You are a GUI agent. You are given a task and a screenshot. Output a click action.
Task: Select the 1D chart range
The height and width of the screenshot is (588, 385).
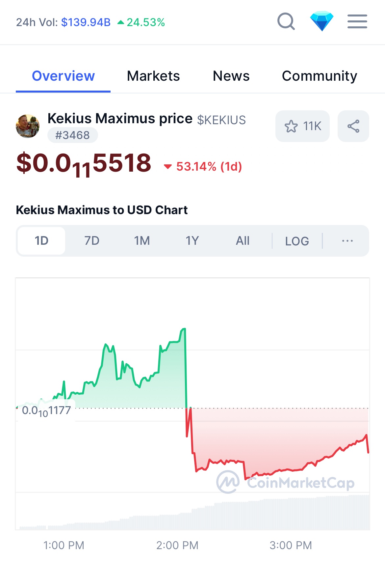click(41, 241)
